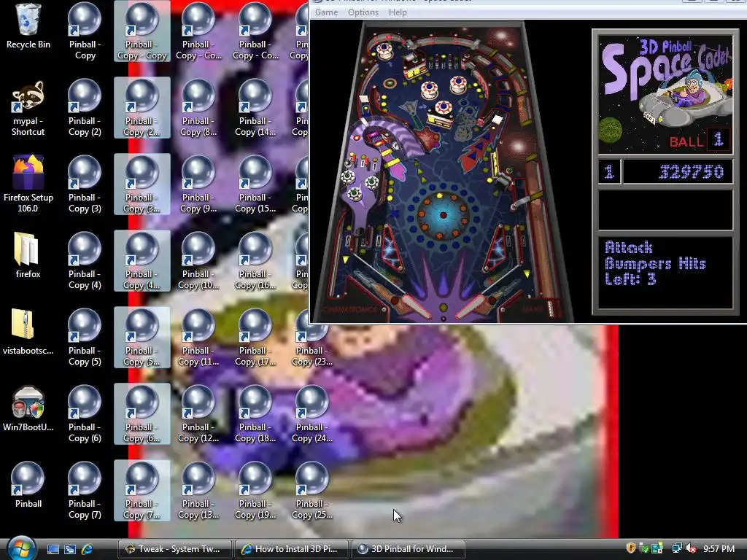Select the Pinball - Copy (7) shortcut
747x560 pixels.
(x=85, y=491)
